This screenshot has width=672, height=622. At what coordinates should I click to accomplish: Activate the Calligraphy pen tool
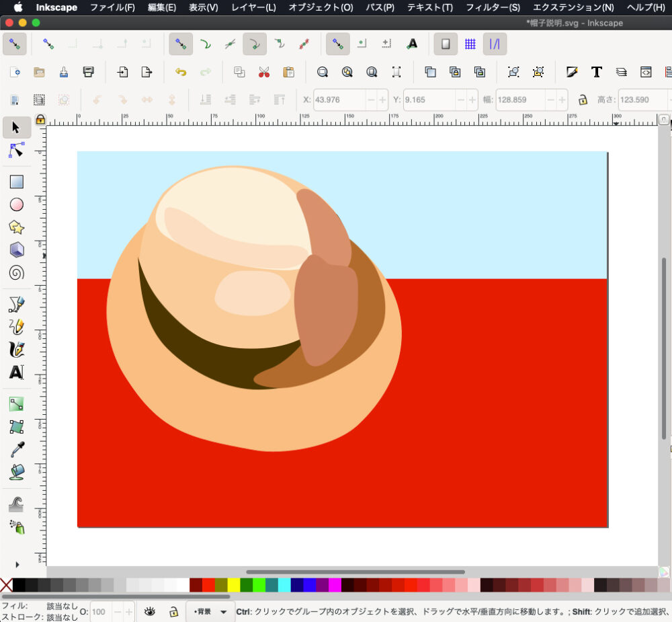pyautogui.click(x=17, y=350)
